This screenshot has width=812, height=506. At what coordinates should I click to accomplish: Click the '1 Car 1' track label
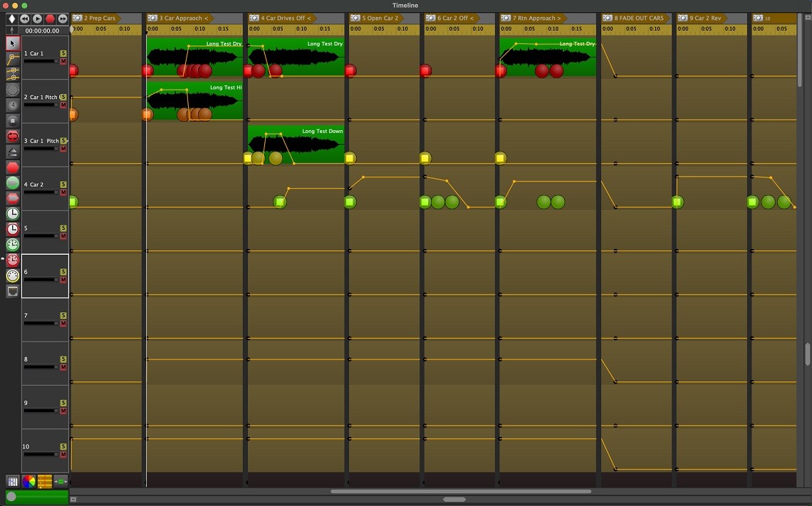[x=33, y=53]
